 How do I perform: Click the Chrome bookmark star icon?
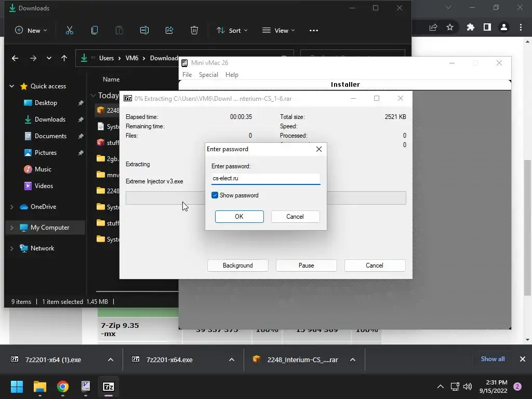click(x=450, y=27)
